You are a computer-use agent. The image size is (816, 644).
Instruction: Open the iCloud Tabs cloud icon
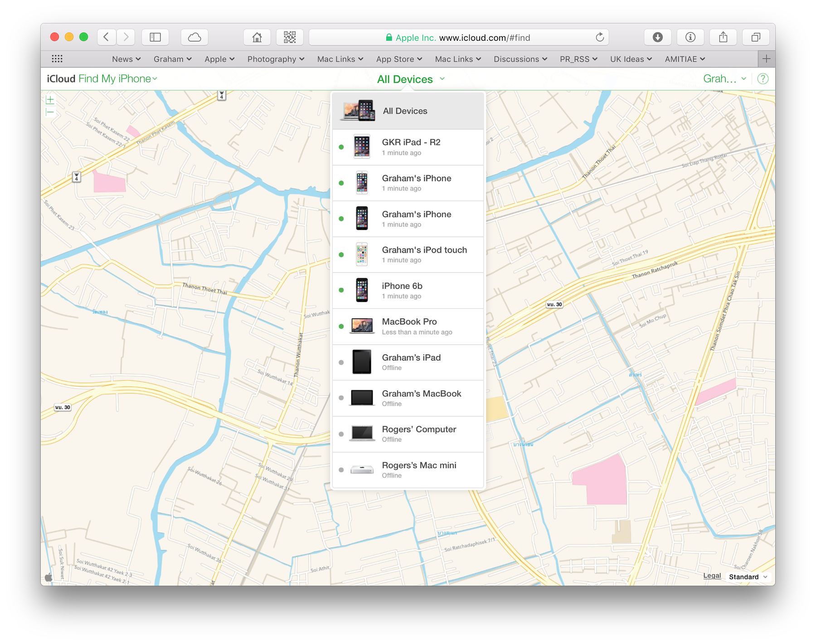194,37
